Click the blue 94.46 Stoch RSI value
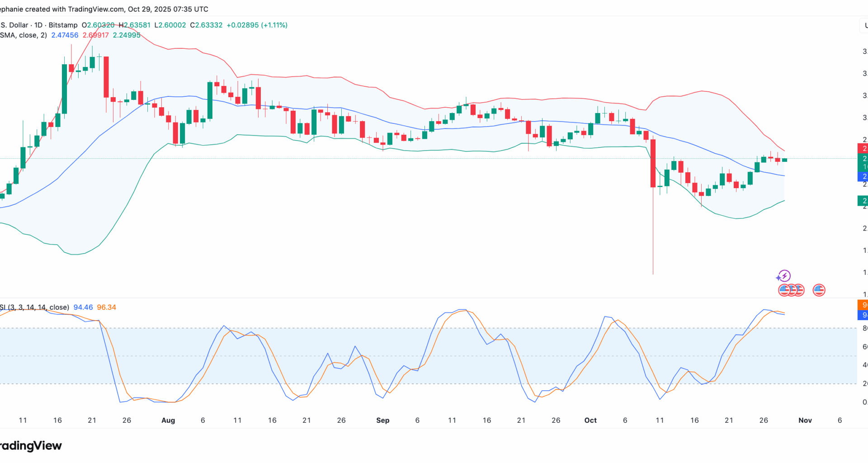 coord(83,307)
